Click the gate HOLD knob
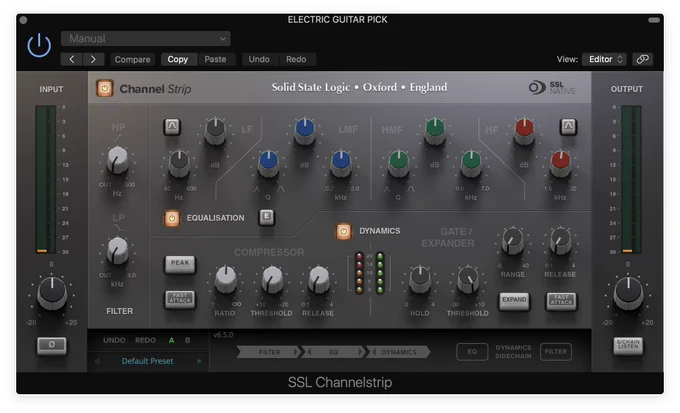The height and width of the screenshot is (413, 680). pyautogui.click(x=420, y=280)
